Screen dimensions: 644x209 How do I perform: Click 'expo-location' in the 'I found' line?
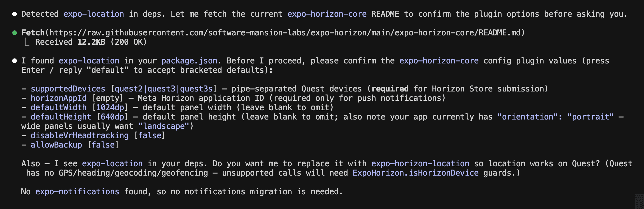pos(89,61)
